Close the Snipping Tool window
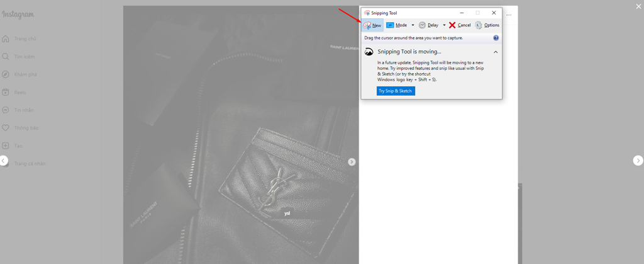 pyautogui.click(x=494, y=13)
